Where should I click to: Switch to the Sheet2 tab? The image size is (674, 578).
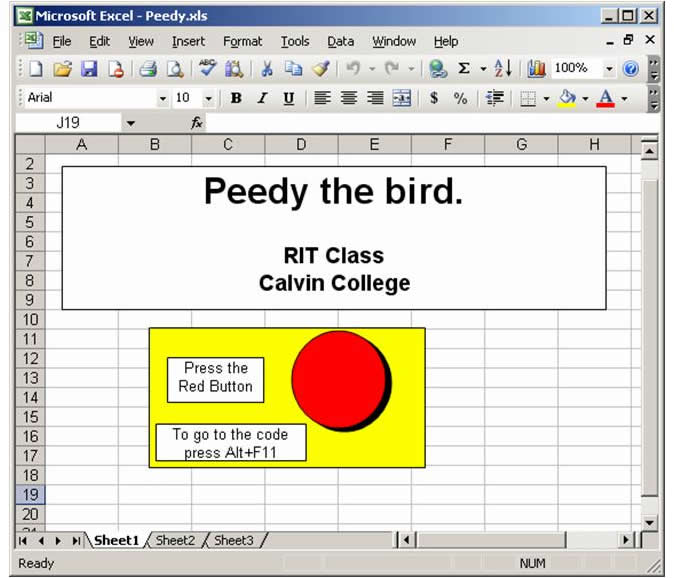coord(175,540)
